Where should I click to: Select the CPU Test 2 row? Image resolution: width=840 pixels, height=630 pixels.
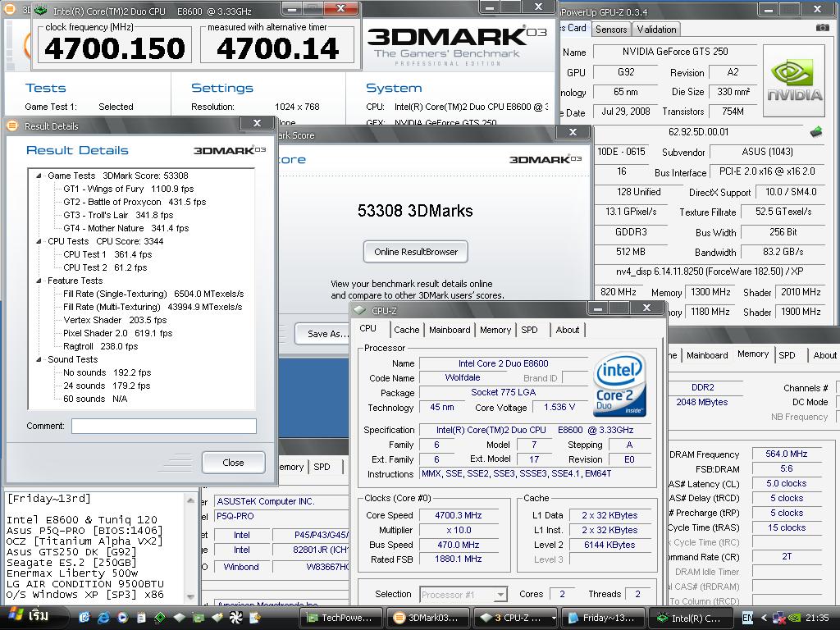click(x=105, y=268)
